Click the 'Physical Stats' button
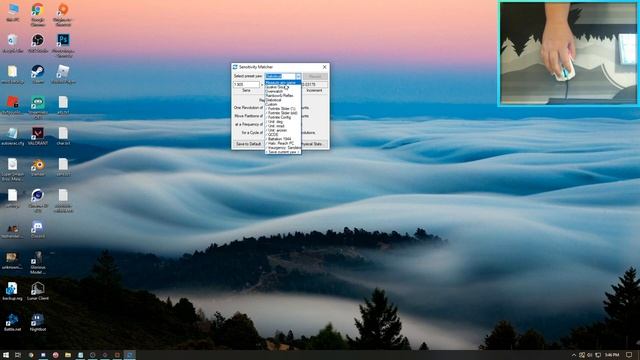The width and height of the screenshot is (640, 360). click(313, 144)
